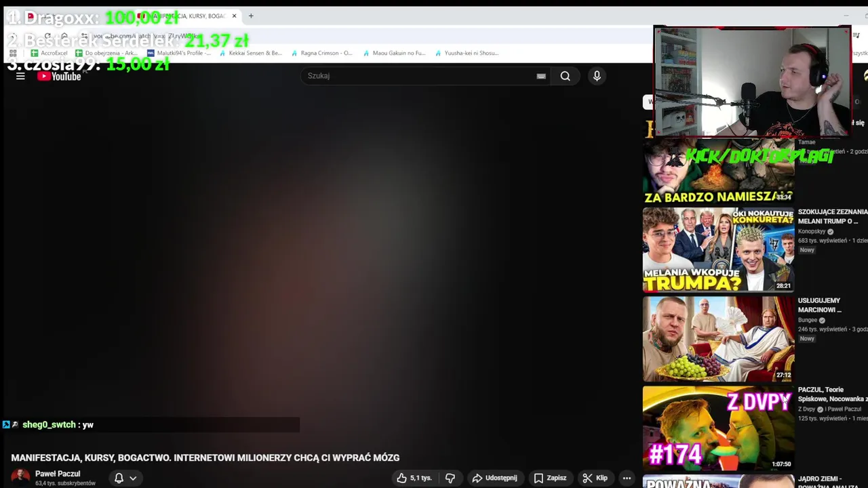Viewport: 868px width, 488px height.
Task: Visit Z Dvpy i Paweł Paczul channel
Action: point(829,409)
